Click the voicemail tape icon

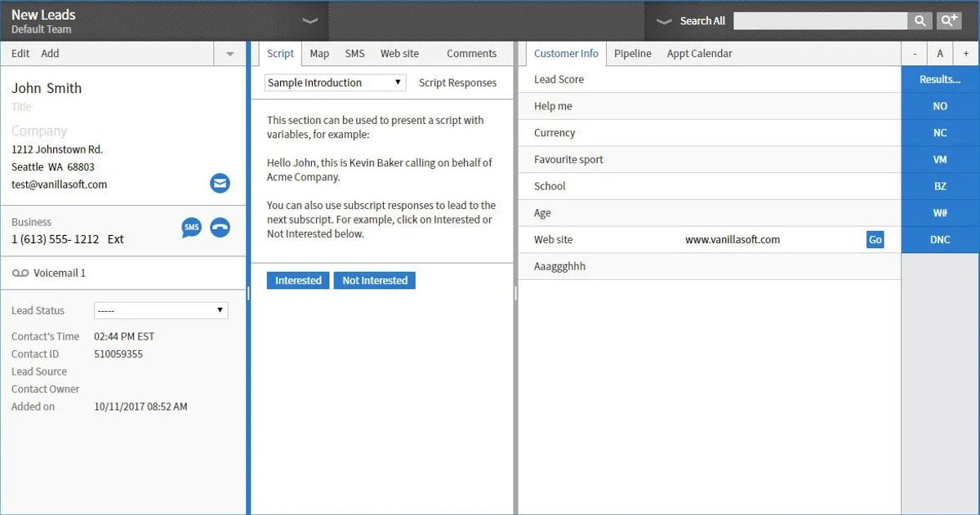pyautogui.click(x=20, y=273)
